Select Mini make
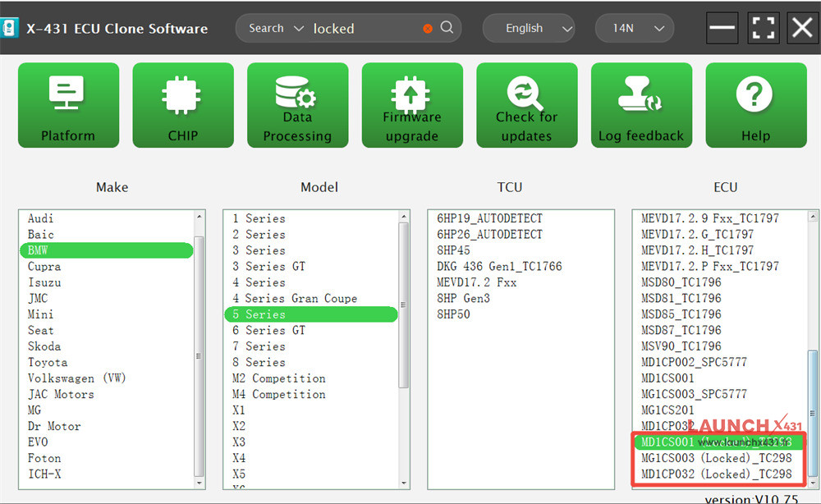 pyautogui.click(x=41, y=314)
